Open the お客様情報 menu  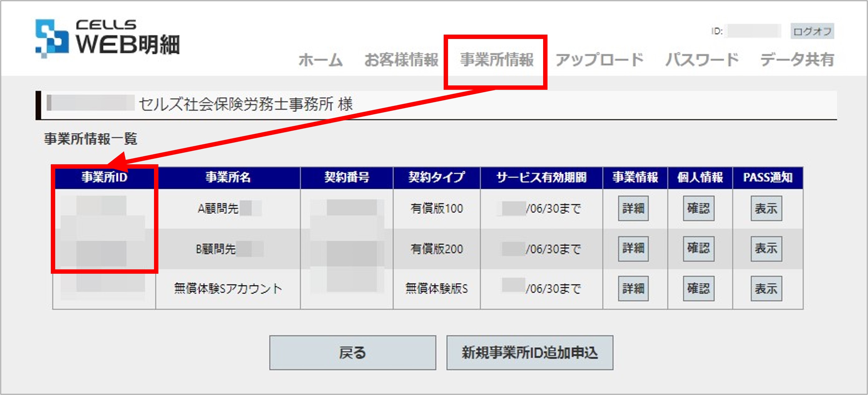point(401,60)
